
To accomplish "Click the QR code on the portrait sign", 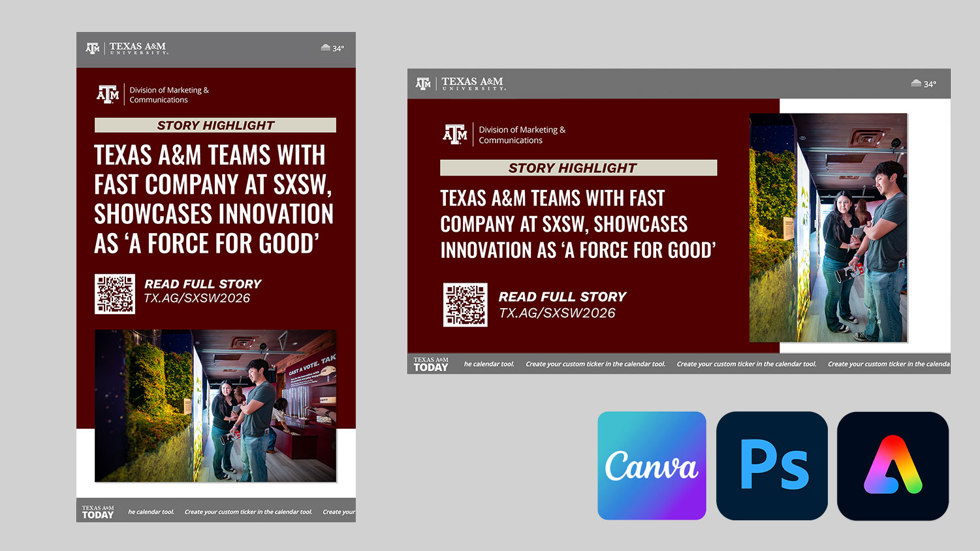I will (x=115, y=294).
